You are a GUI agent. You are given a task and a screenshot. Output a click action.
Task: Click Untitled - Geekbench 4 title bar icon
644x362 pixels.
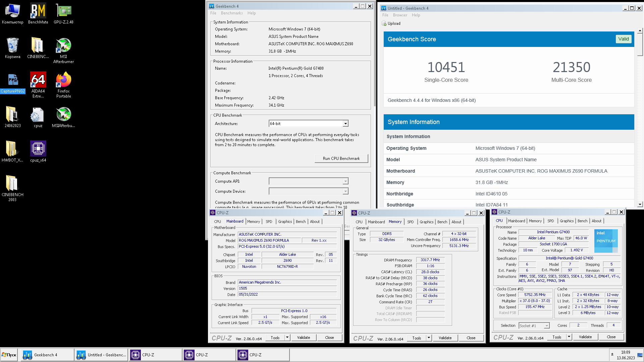coord(383,8)
